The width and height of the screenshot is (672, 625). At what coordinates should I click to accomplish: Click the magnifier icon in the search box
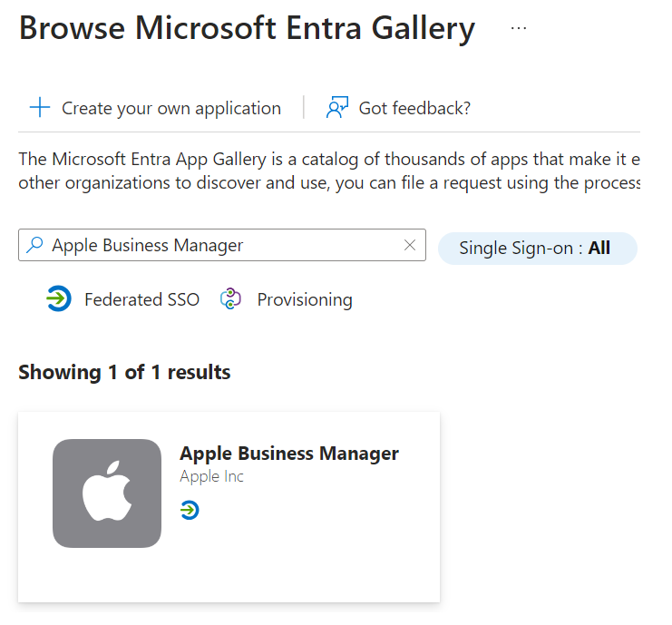34,245
